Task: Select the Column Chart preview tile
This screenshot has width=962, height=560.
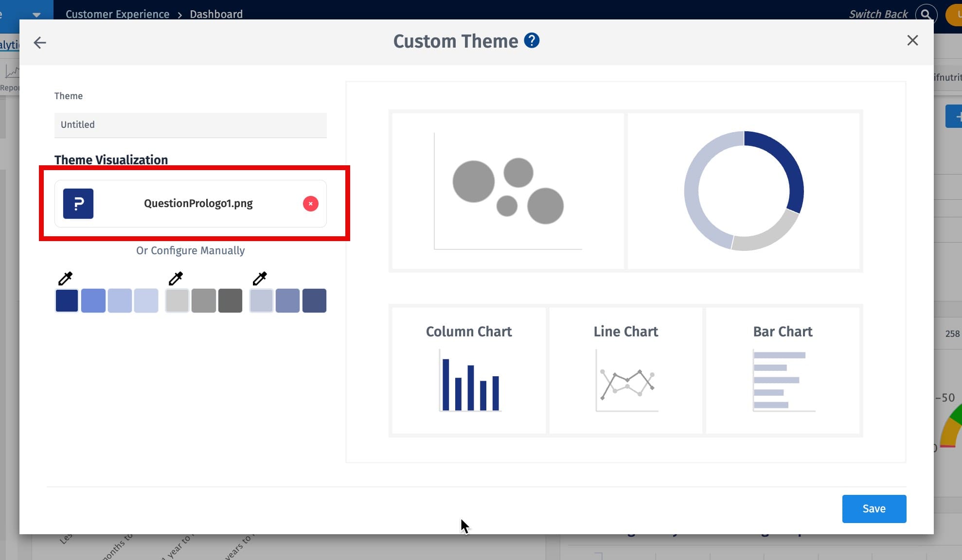Action: tap(468, 369)
